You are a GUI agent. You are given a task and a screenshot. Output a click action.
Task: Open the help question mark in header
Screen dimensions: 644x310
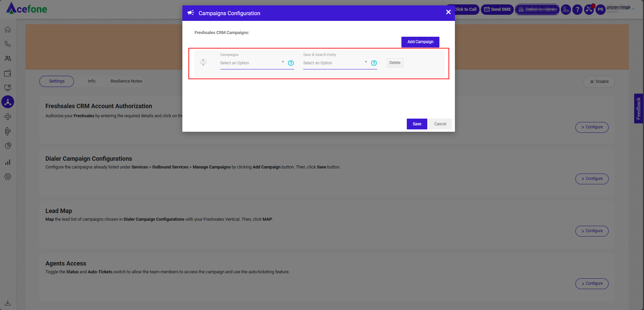pos(577,9)
